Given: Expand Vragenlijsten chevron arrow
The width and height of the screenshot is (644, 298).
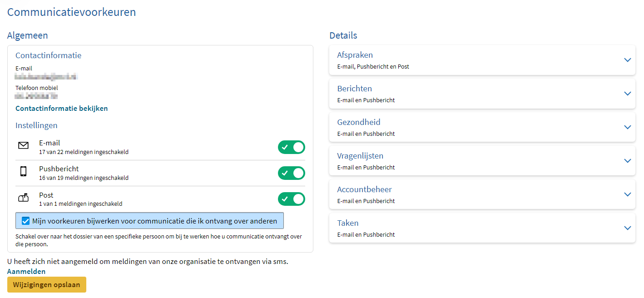Looking at the screenshot, I should (627, 161).
